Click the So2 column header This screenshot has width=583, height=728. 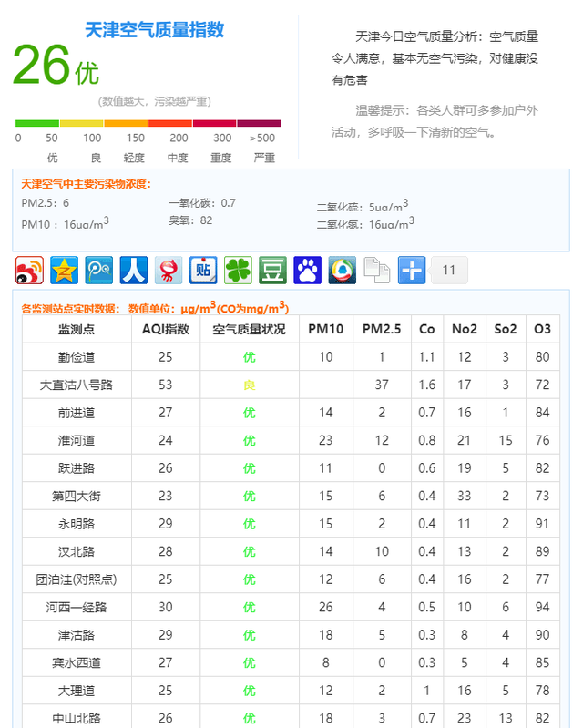(x=506, y=329)
